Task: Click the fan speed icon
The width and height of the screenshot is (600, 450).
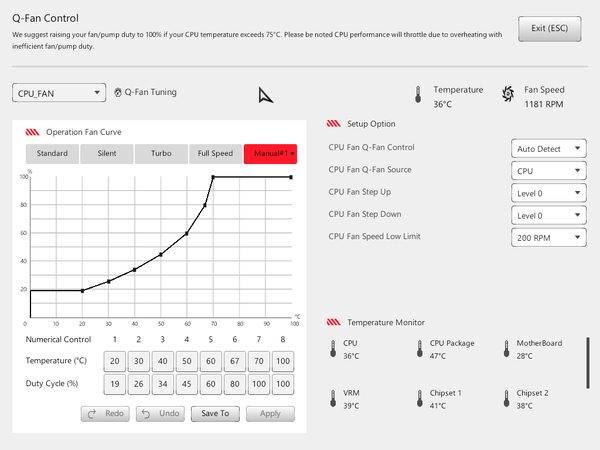Action: 508,94
